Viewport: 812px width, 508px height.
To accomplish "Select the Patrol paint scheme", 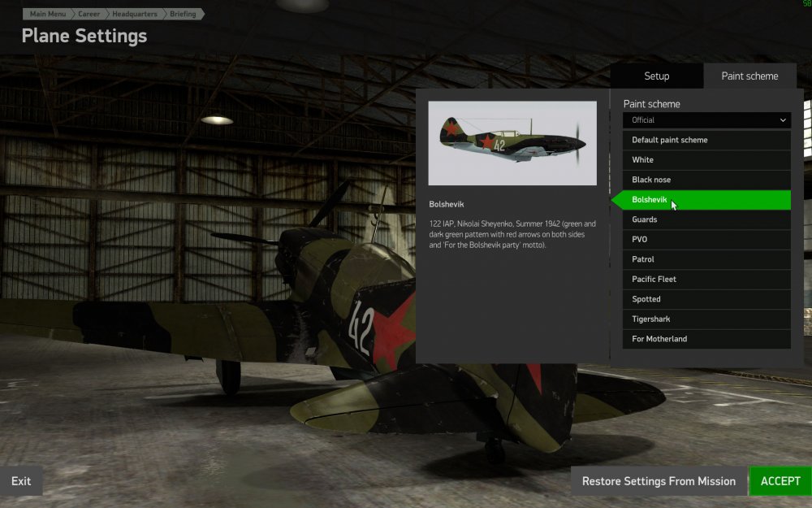I will 706,259.
